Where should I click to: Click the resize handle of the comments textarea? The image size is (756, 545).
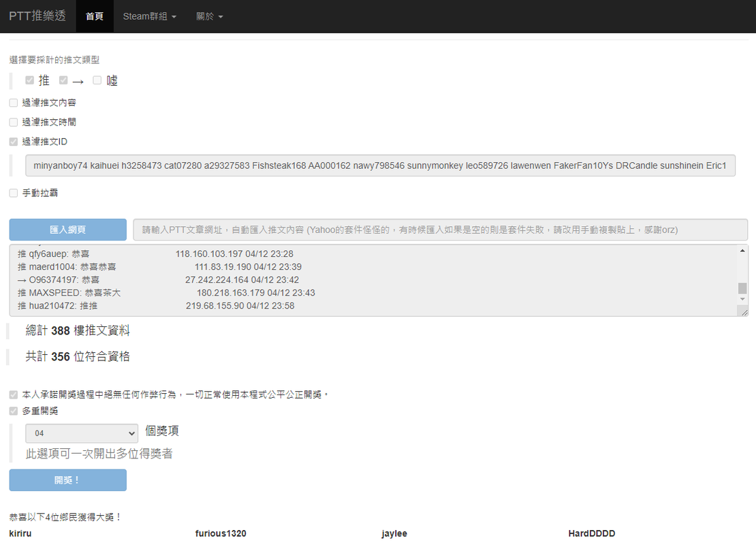pos(744,313)
